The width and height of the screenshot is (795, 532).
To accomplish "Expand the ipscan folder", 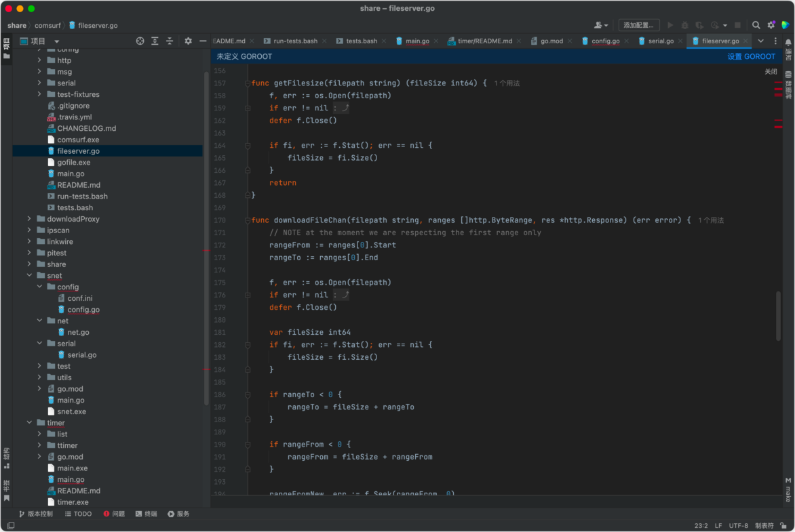I will coord(29,230).
